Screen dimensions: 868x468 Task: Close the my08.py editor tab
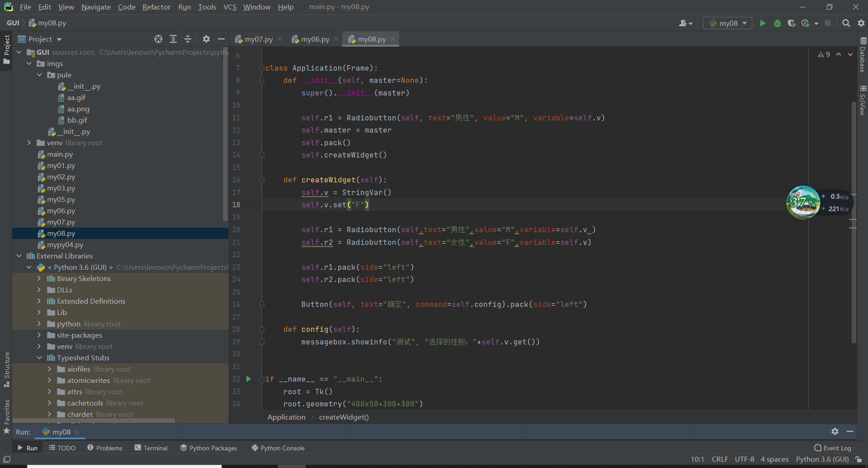pos(393,39)
